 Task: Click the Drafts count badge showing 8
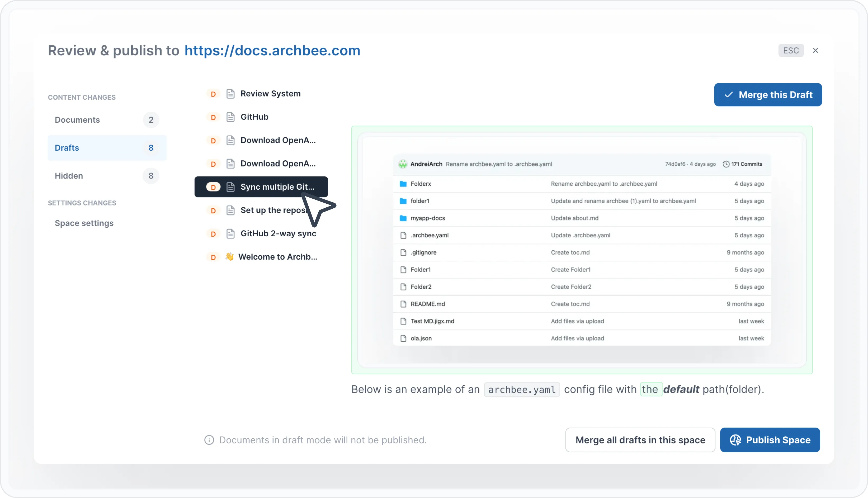[151, 148]
